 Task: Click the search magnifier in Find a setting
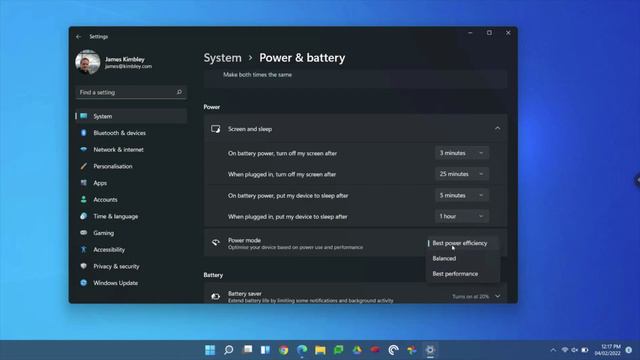179,92
